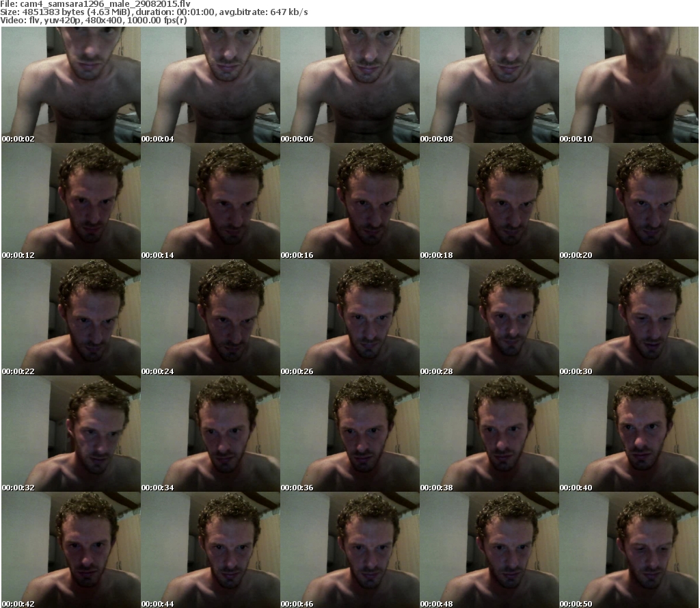Choose the thumbnail marked 00:00:50
Image resolution: width=700 pixels, height=608 pixels.
[629, 550]
